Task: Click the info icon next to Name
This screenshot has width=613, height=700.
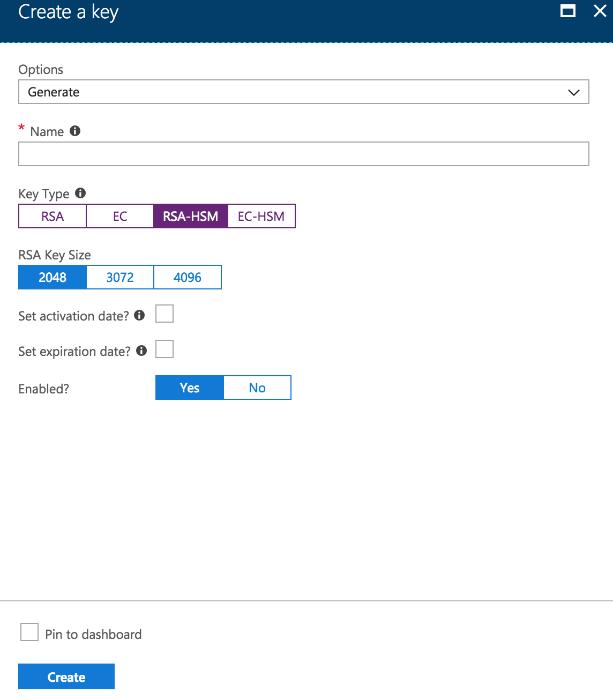Action: (75, 131)
